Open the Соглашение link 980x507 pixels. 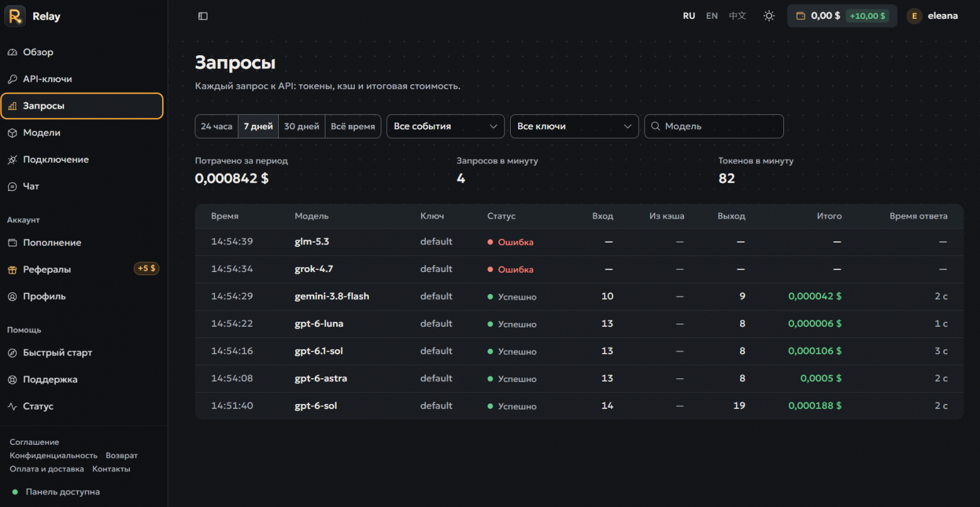(35, 442)
